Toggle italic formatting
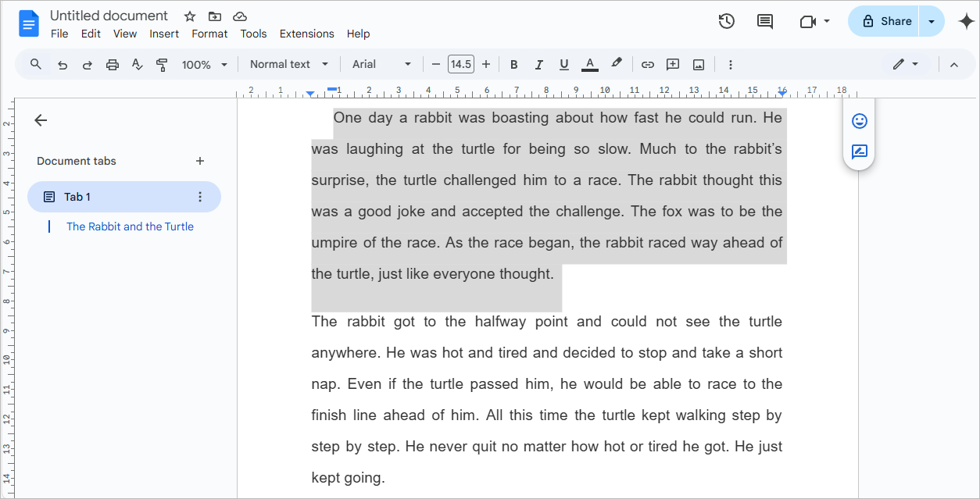The width and height of the screenshot is (980, 499). (x=538, y=65)
